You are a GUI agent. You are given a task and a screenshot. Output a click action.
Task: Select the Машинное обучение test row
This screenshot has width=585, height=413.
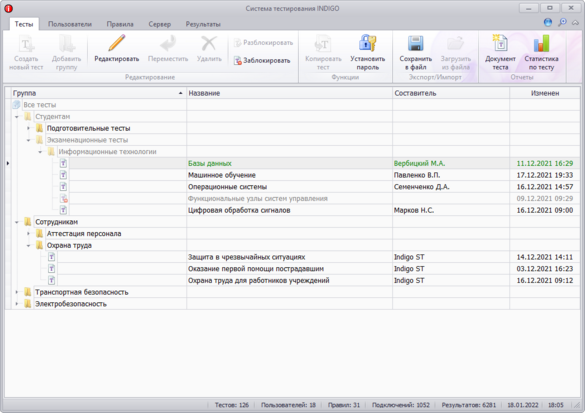coord(292,175)
